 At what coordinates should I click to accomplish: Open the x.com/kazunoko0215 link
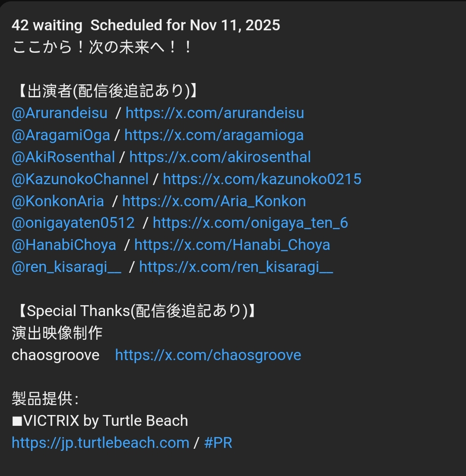tap(262, 179)
